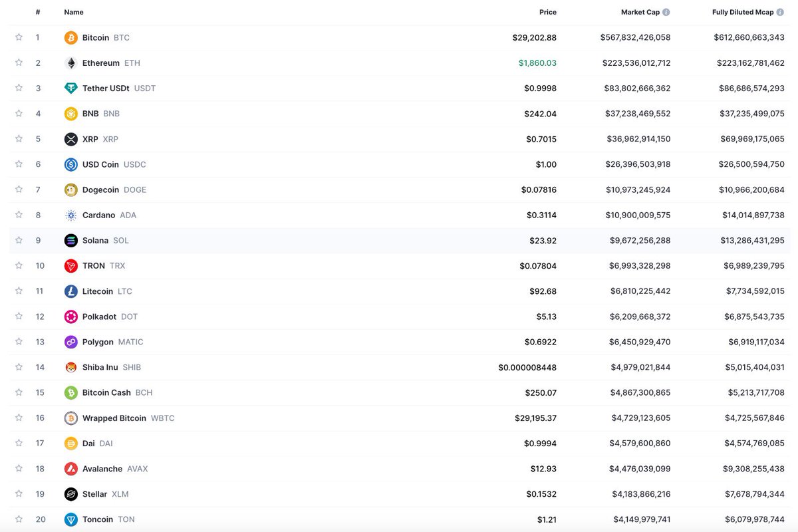798x532 pixels.
Task: Click the Dai logo
Action: coord(71,444)
